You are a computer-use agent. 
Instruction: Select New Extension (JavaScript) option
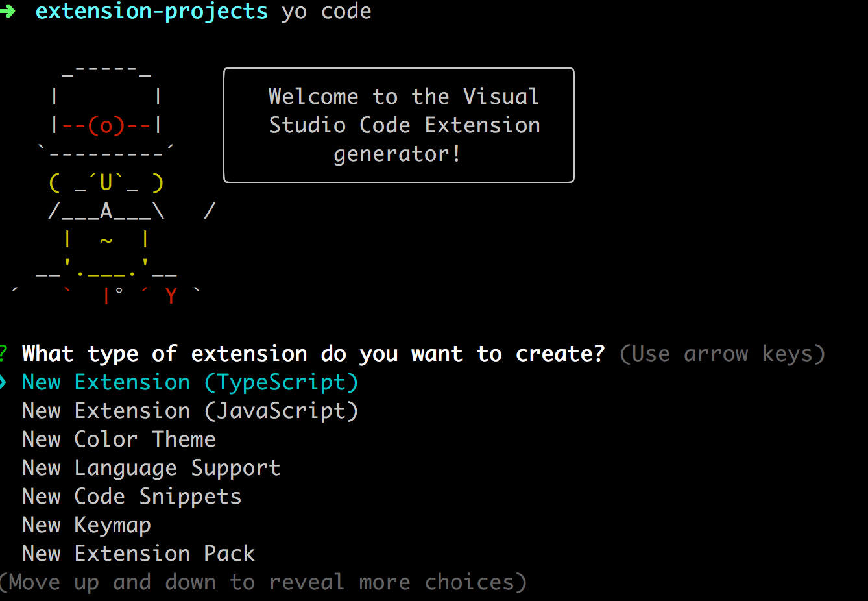[190, 411]
